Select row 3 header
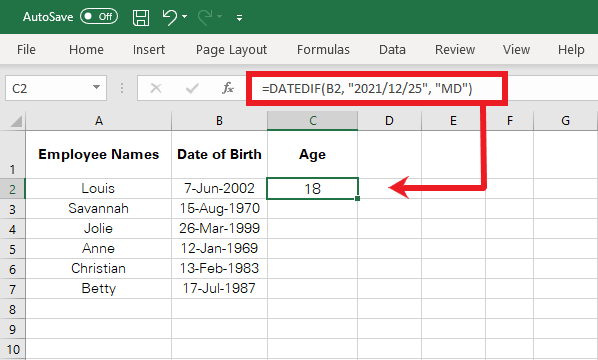Screen dimensions: 598x360 click(x=13, y=209)
